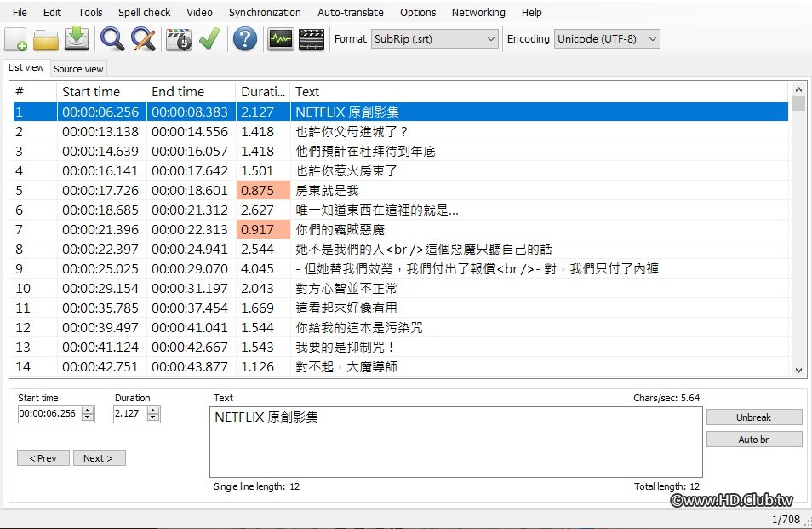Select row 11 text 這看起來好像有用
Viewport: 812px width, 529px height.
[x=346, y=308]
